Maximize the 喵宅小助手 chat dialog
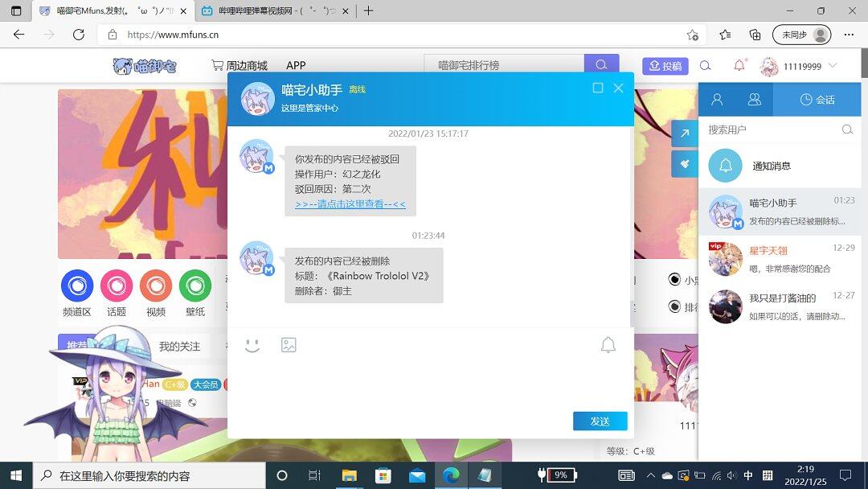 [x=598, y=88]
